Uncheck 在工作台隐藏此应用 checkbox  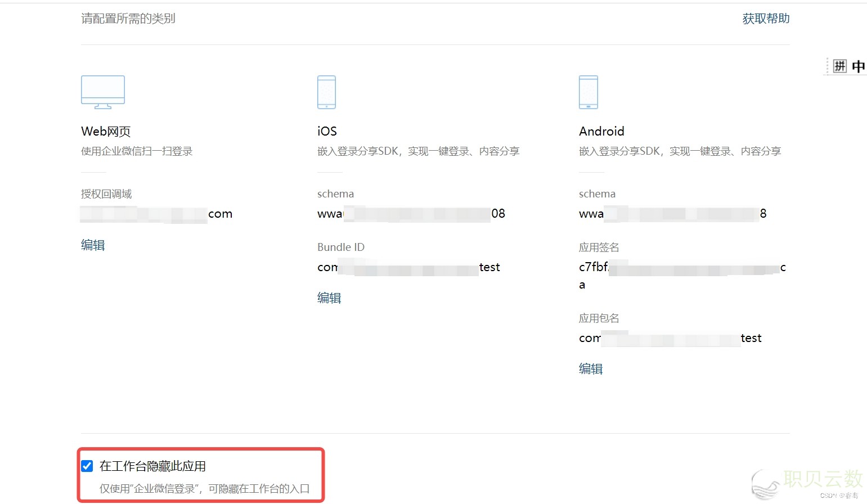tap(87, 466)
